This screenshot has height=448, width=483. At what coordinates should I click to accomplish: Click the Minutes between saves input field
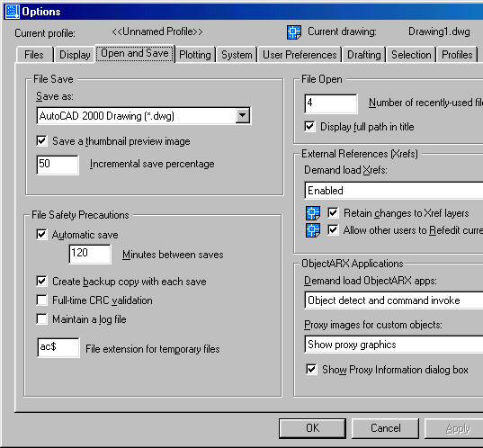pyautogui.click(x=90, y=254)
